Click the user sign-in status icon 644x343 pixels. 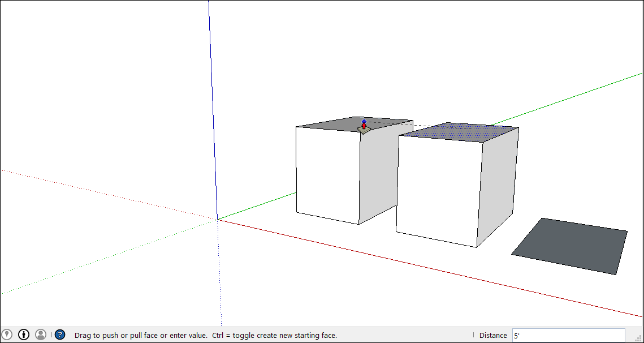41,335
